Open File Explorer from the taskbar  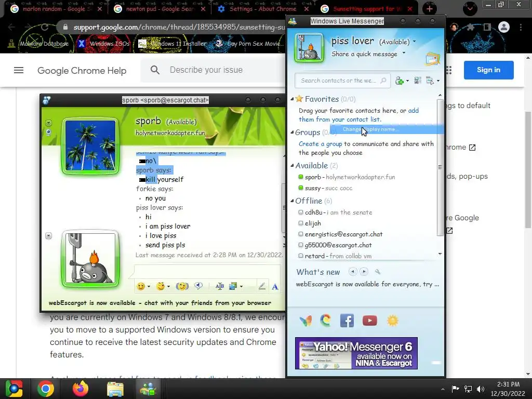tap(115, 389)
